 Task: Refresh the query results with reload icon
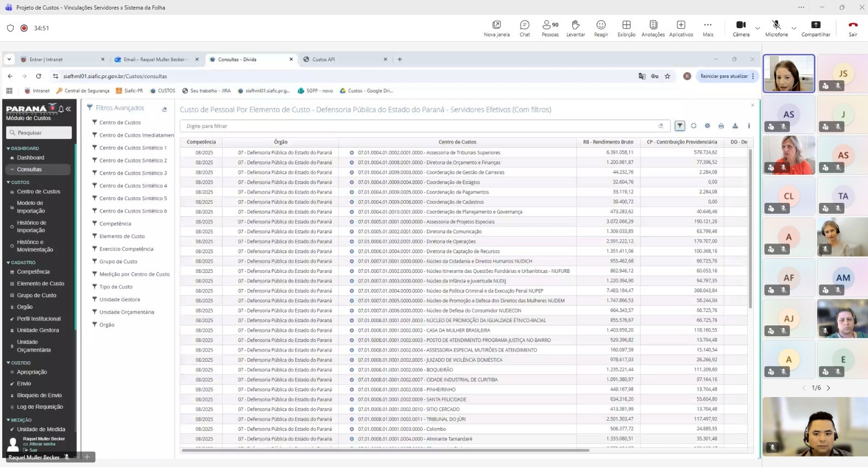point(693,126)
